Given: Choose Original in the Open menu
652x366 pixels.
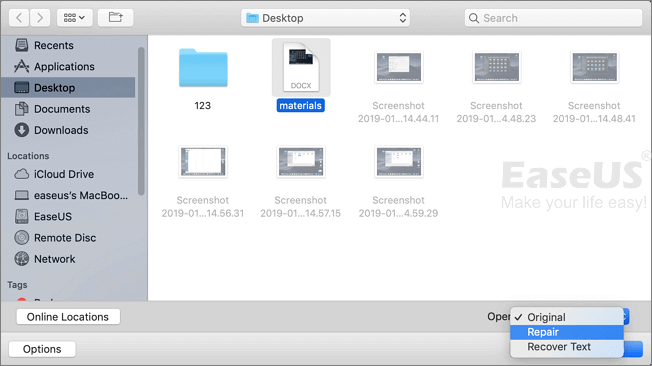Looking at the screenshot, I should tap(567, 317).
